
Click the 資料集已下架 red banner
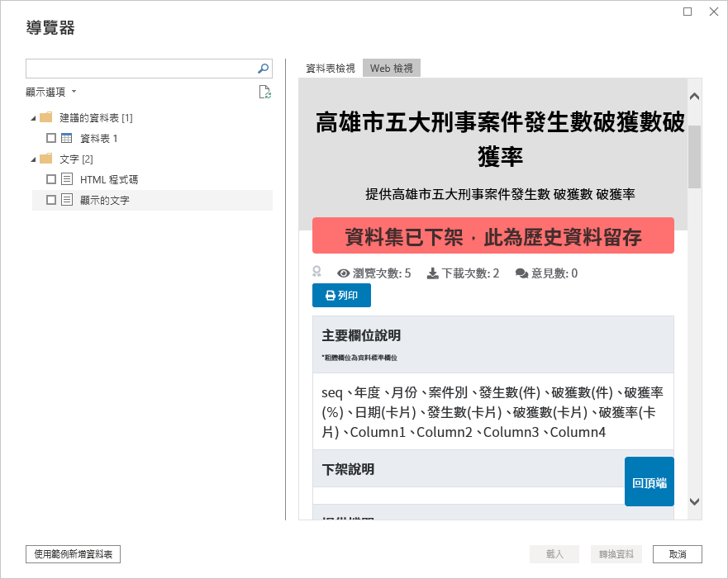[493, 235]
